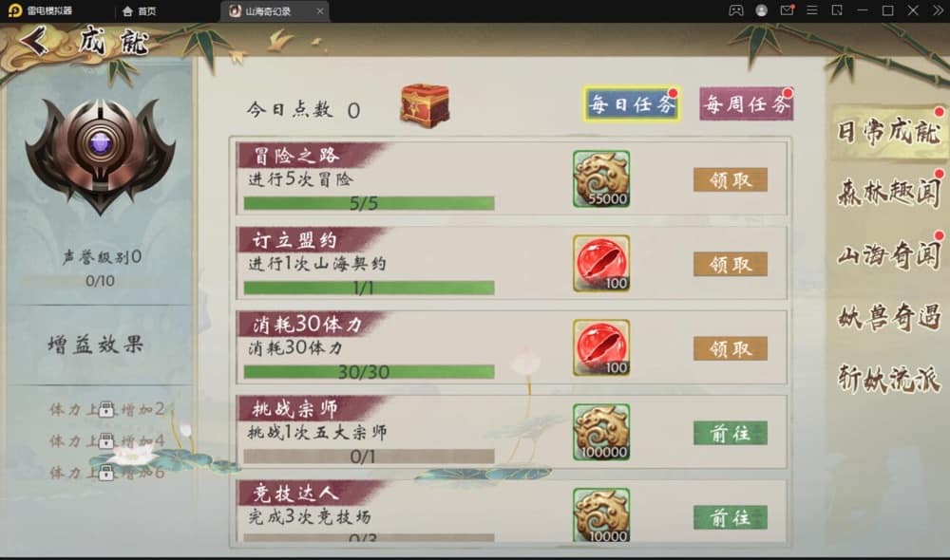Image resolution: width=950 pixels, height=560 pixels.
Task: Open the emulator mail icon
Action: click(787, 10)
